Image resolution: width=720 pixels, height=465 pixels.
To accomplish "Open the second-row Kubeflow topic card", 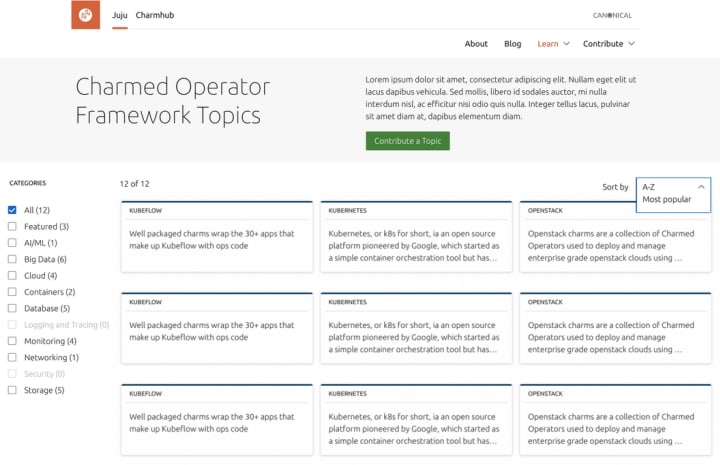I will tap(217, 328).
